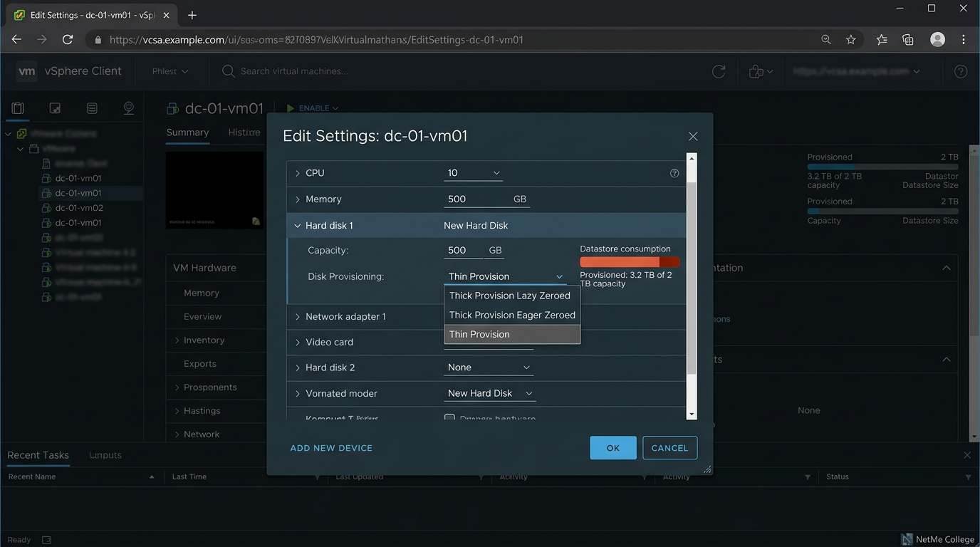This screenshot has width=980, height=547.
Task: Open browser collections icon
Action: 907,40
